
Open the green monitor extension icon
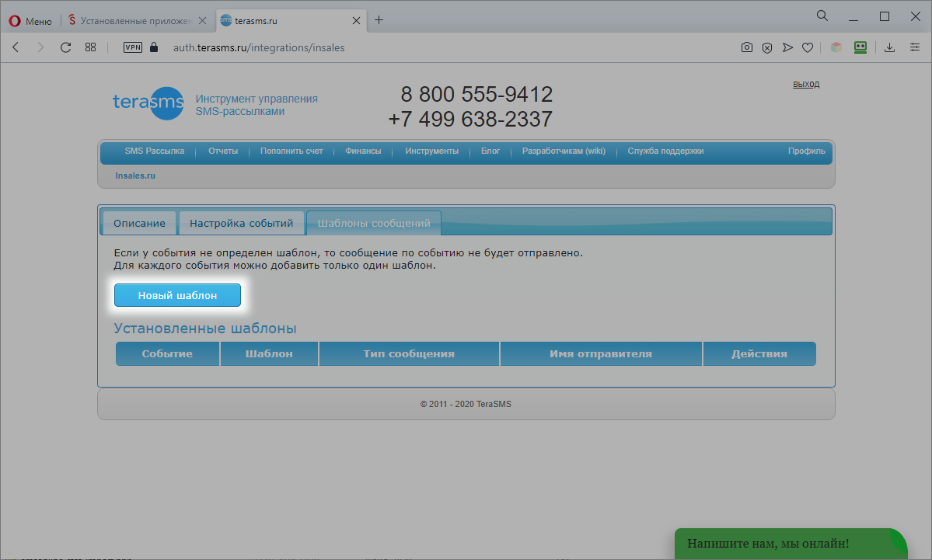tap(860, 47)
